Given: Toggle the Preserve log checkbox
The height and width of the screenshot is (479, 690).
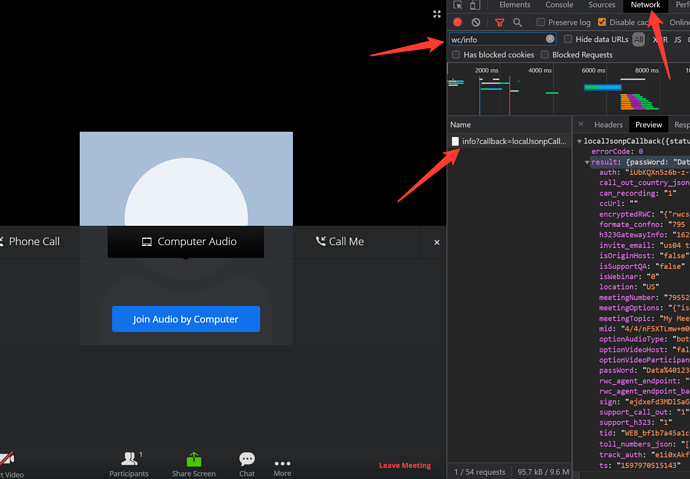Looking at the screenshot, I should 541,22.
